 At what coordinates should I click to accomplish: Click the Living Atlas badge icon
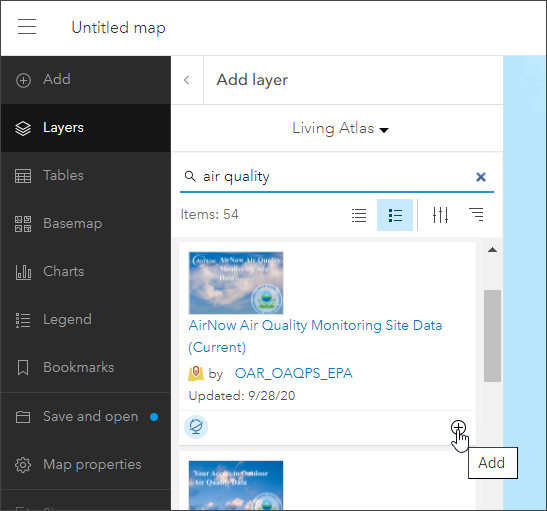(x=196, y=427)
